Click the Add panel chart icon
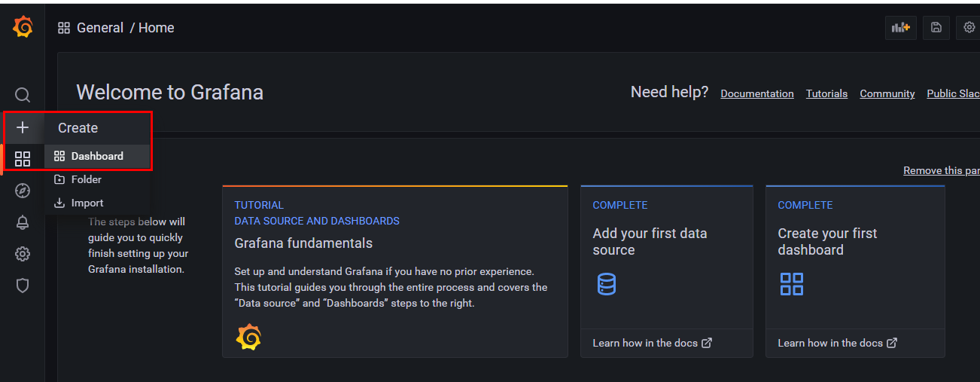 (901, 28)
